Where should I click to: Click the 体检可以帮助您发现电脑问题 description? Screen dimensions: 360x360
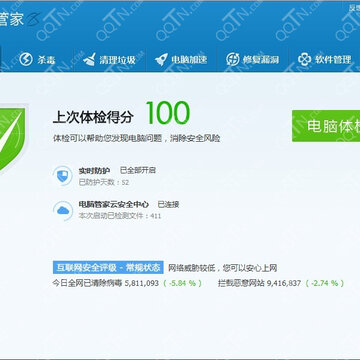point(136,138)
